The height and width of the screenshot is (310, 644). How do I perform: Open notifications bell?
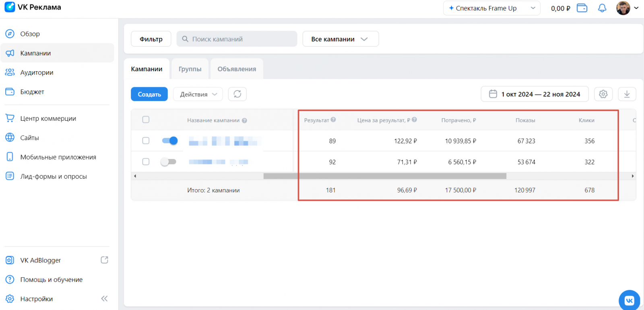click(602, 8)
